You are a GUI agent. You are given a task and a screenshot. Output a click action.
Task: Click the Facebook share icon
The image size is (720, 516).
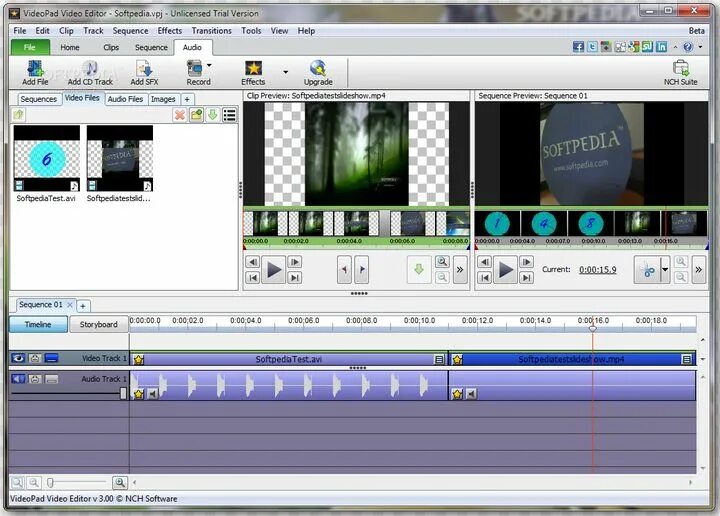(578, 47)
